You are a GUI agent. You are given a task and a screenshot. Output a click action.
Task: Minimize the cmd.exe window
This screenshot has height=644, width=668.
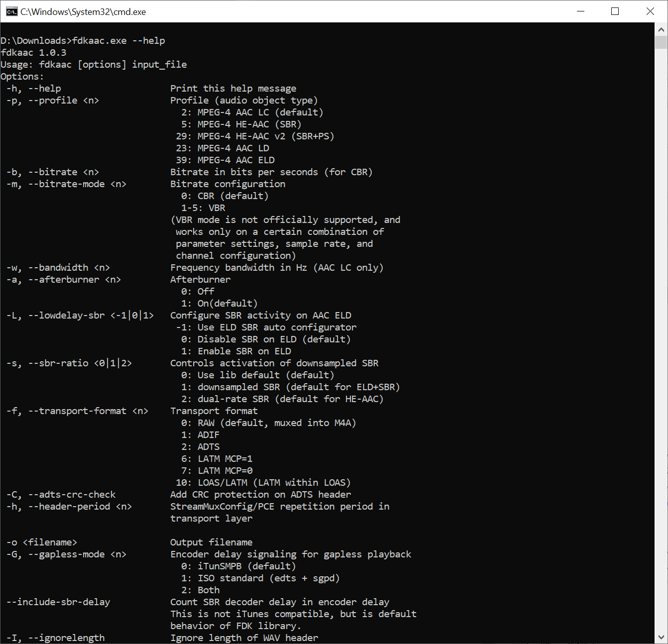tap(580, 11)
